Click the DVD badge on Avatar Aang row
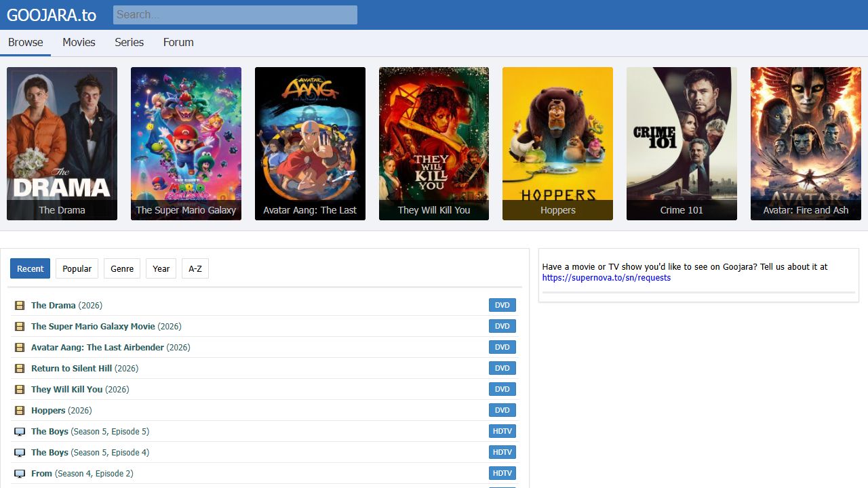 (502, 348)
